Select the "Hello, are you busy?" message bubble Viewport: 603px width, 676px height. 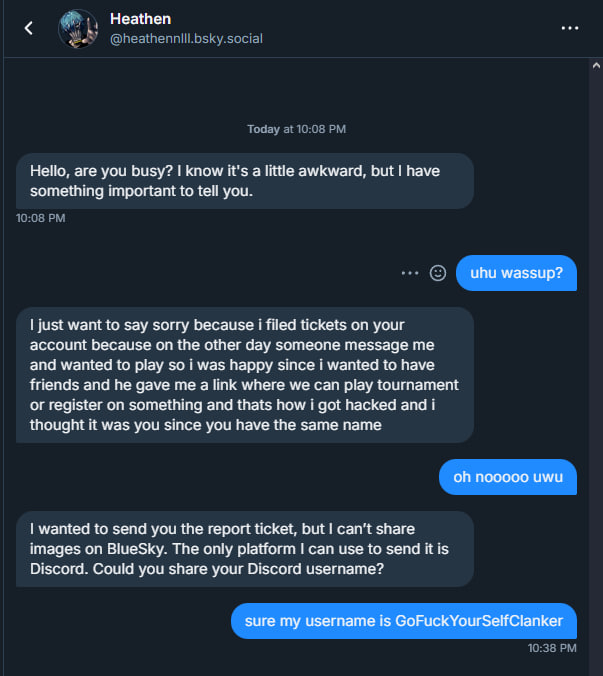(x=245, y=181)
